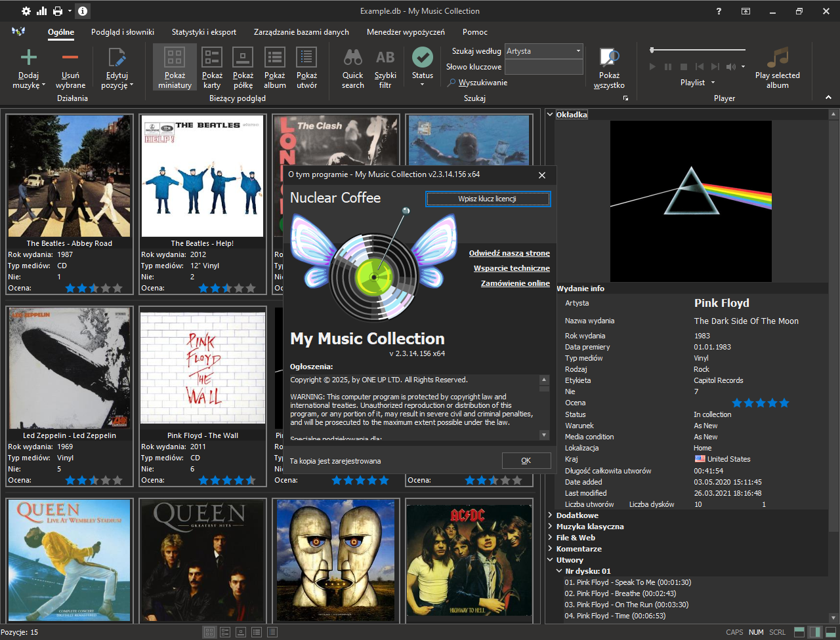Toggle thumbnails view in the status bar

[209, 632]
